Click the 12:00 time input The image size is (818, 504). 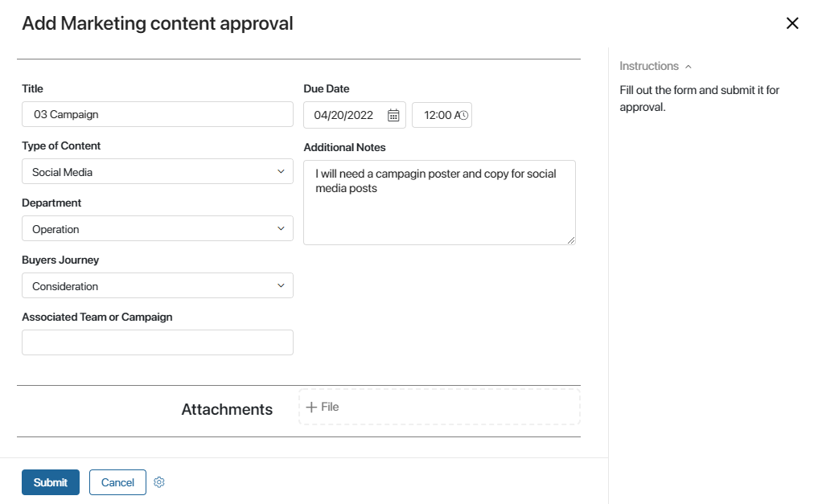[x=442, y=115]
